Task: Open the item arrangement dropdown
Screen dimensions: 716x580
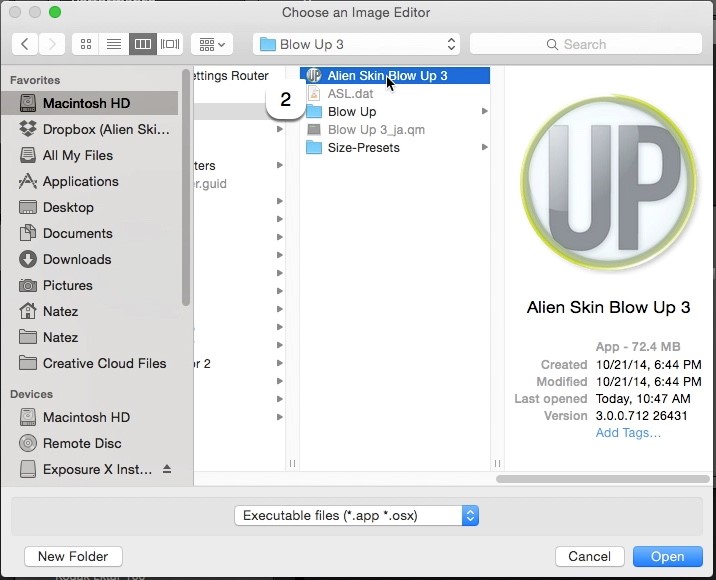Action: click(212, 44)
